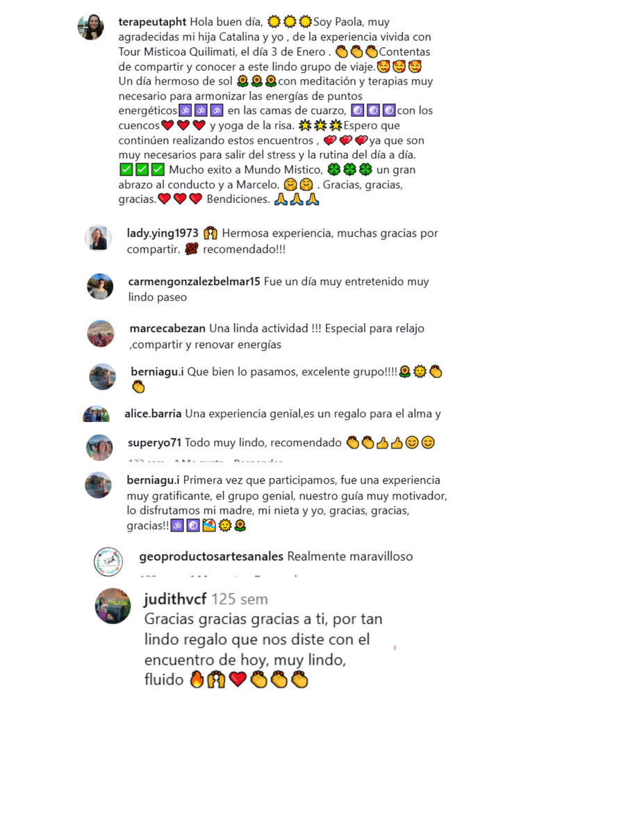Click berniagu.i username on 'Primera vez' comment
The height and width of the screenshot is (834, 644).
coord(153,480)
